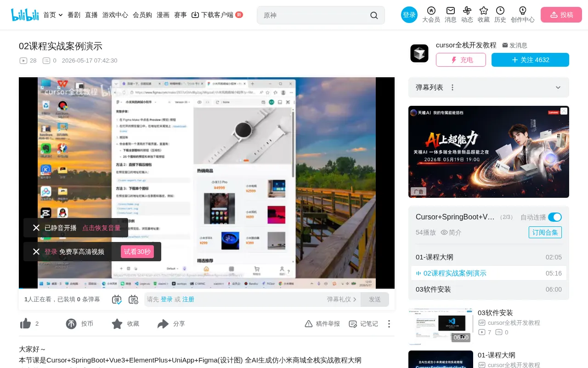Open 记笔记 notes icon
Screen dimensions: 588x368
coord(353,324)
